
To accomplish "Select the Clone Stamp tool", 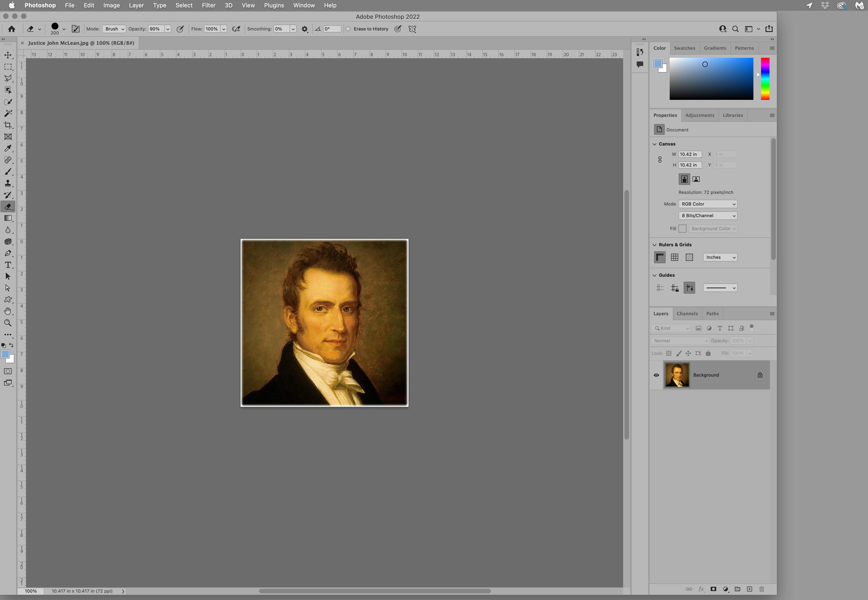I will tap(8, 183).
